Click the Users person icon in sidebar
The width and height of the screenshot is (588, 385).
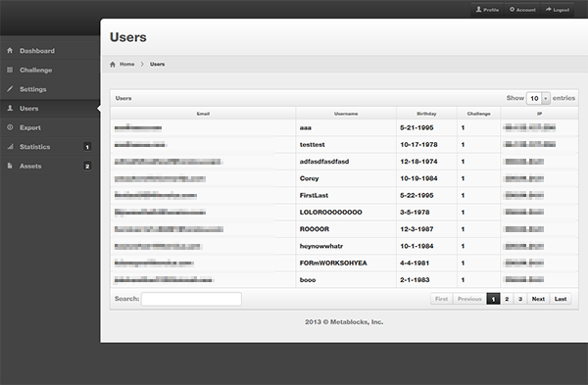click(x=10, y=108)
